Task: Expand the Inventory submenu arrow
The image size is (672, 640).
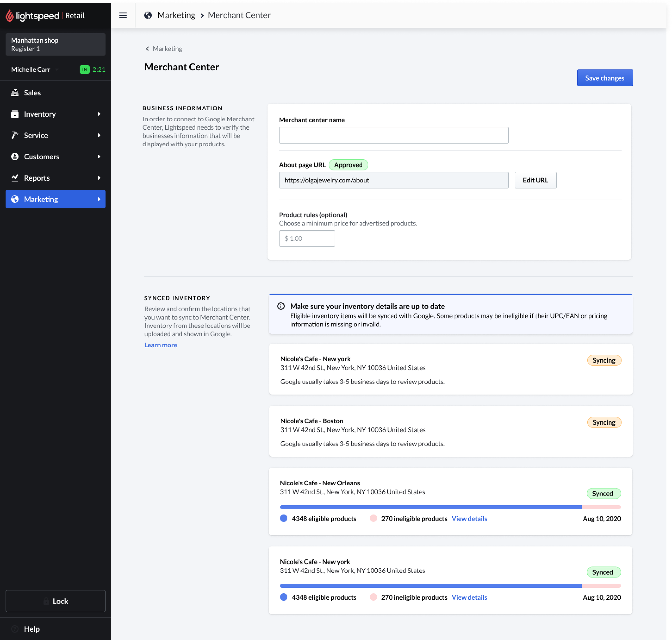Action: click(99, 114)
